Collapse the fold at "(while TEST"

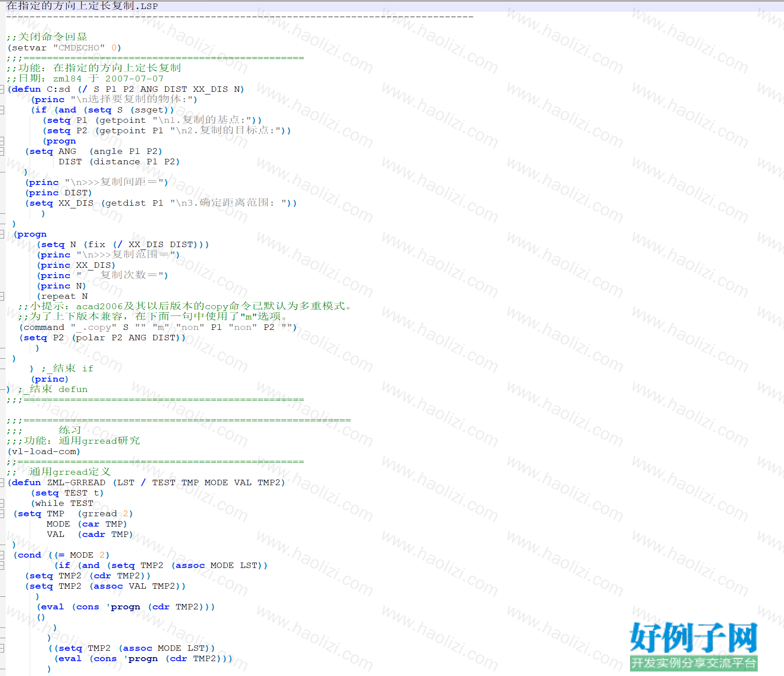2,503
